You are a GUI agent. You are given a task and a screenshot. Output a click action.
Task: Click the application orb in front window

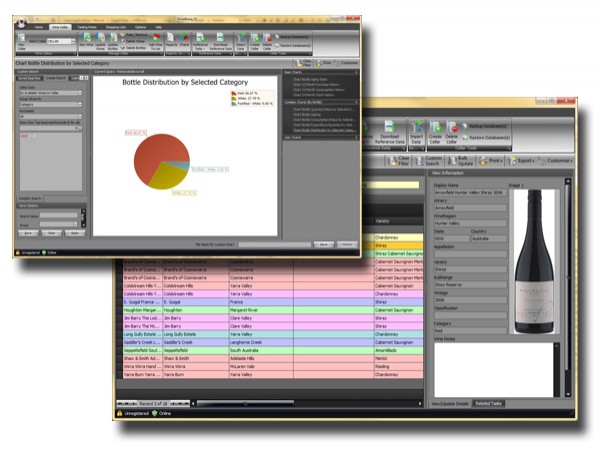pos(21,23)
